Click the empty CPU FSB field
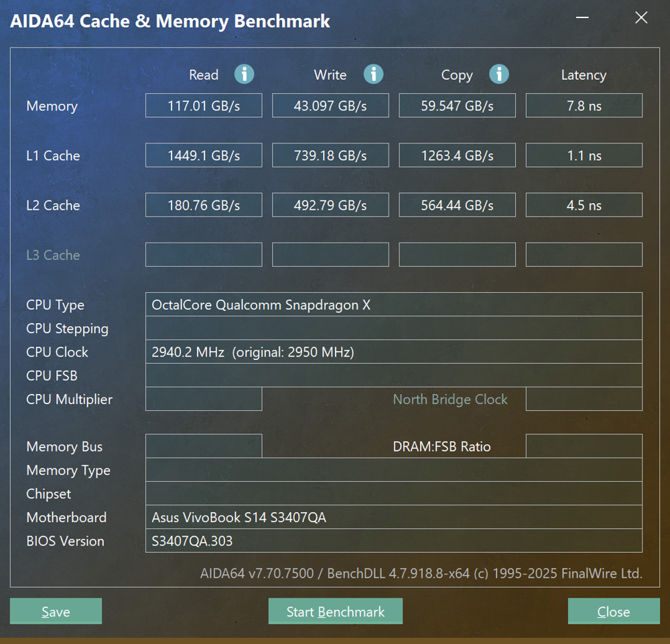 394,375
